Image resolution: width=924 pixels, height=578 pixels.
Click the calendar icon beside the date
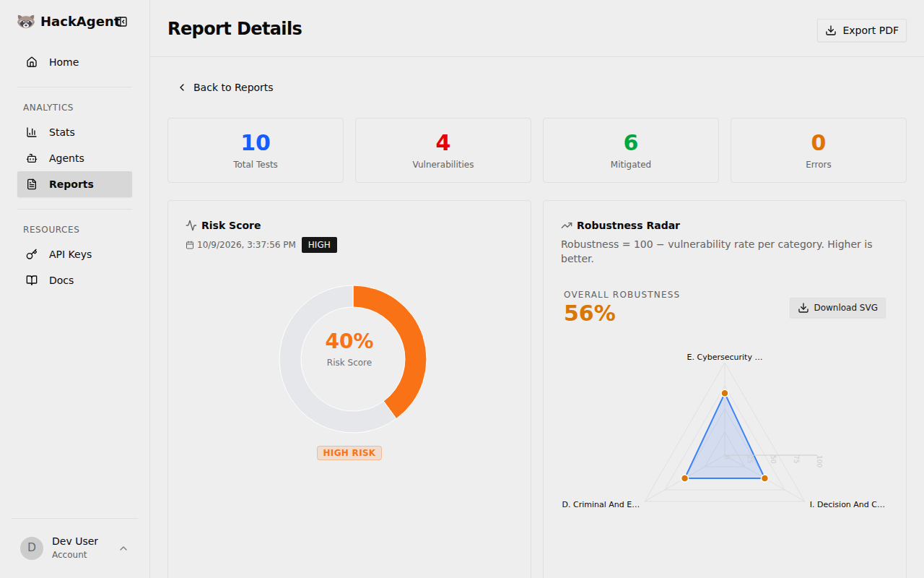190,245
